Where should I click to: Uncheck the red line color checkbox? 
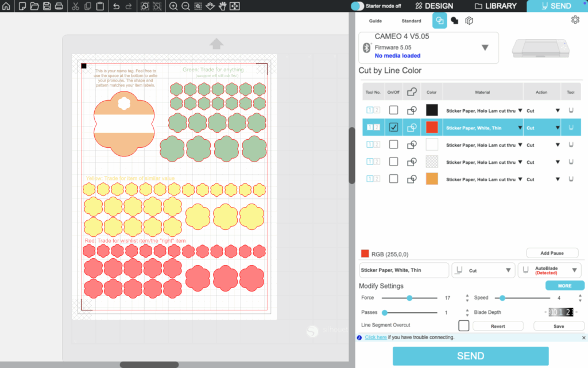pos(393,128)
